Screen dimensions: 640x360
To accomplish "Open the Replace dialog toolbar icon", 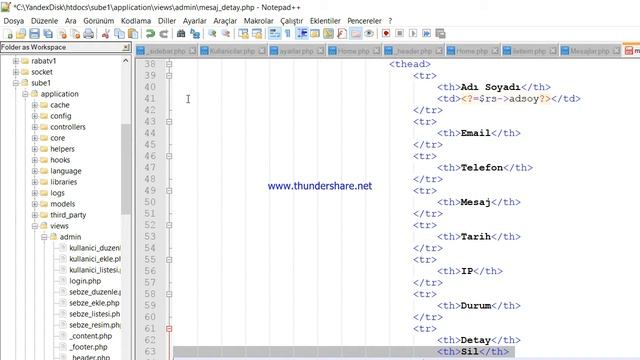I will point(195,34).
